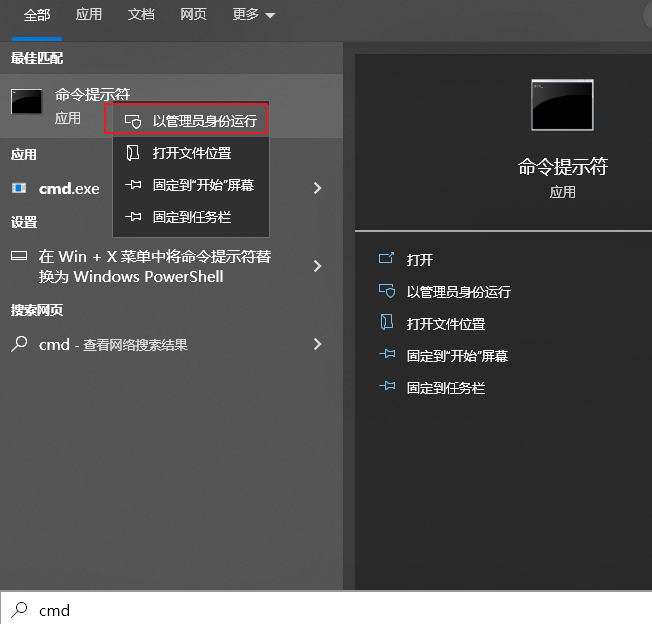Click the open icon beside 打开 in the preview pane
This screenshot has width=652, height=624.
pyautogui.click(x=386, y=259)
